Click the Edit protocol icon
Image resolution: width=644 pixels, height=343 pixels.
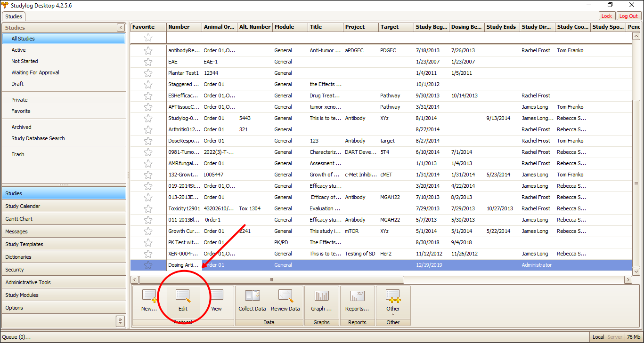pos(183,296)
